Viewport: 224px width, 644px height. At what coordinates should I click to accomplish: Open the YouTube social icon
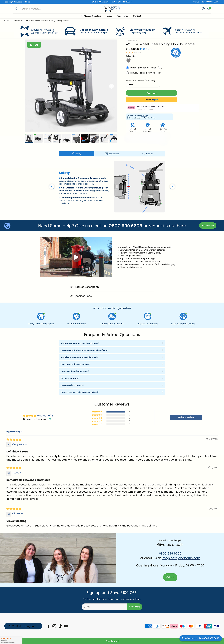tap(66, 626)
